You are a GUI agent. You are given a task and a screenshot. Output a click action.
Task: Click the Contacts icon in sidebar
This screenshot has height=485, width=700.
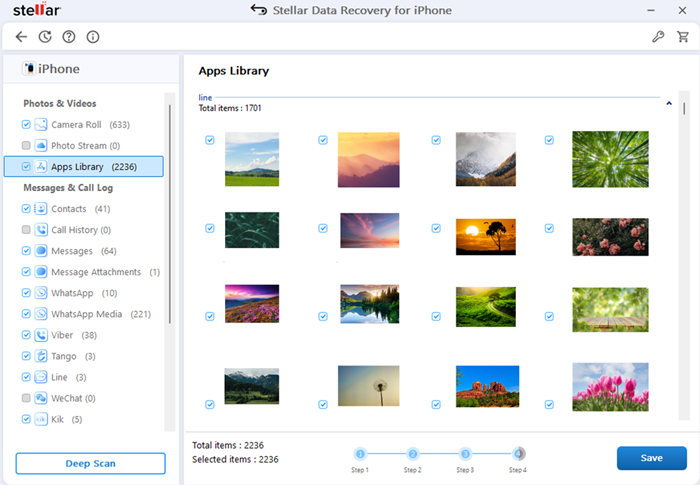click(41, 209)
